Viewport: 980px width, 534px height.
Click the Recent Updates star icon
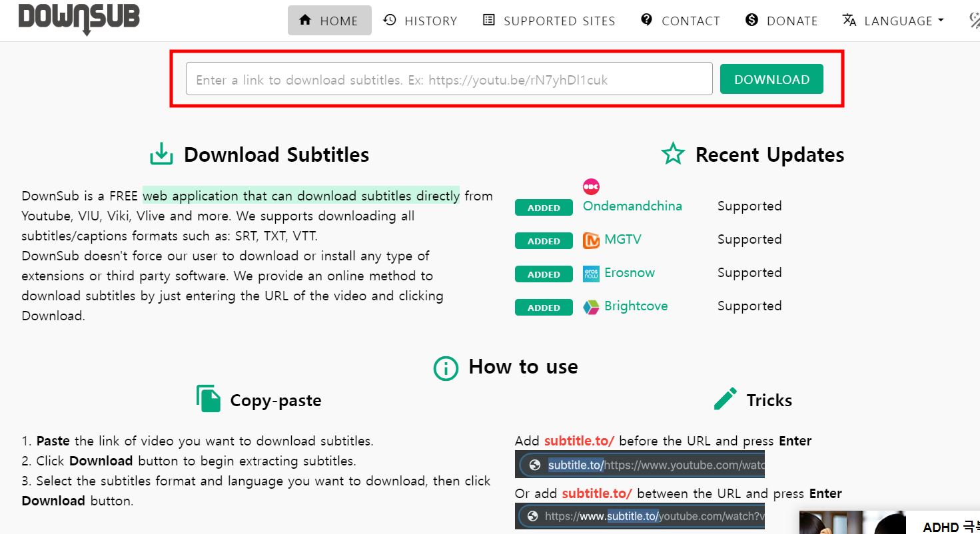point(673,154)
